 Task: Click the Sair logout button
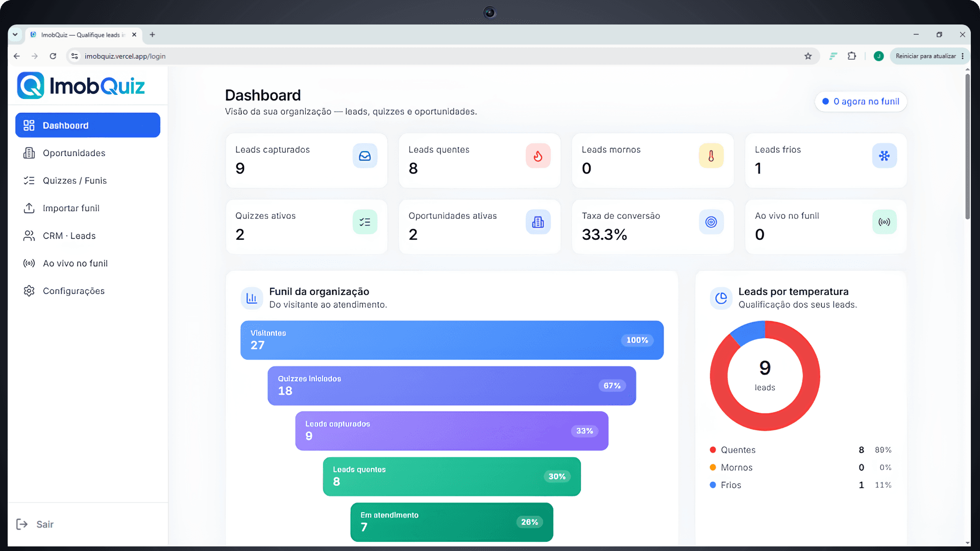point(35,524)
